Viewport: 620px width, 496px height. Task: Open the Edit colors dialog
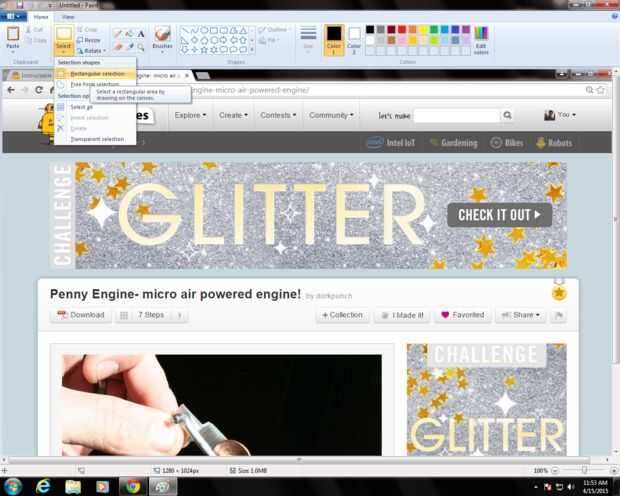(481, 40)
